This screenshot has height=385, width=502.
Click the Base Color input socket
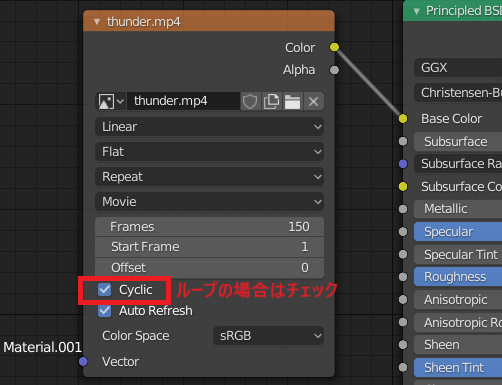point(403,118)
